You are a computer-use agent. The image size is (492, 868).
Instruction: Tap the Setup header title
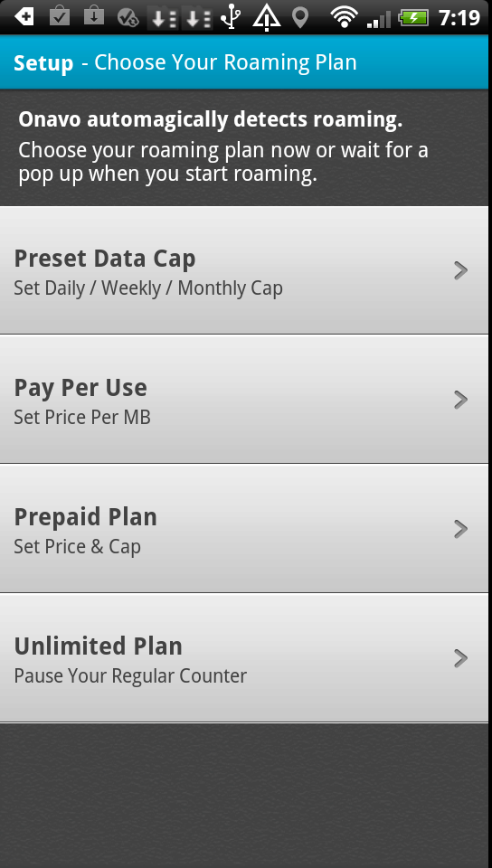point(43,62)
